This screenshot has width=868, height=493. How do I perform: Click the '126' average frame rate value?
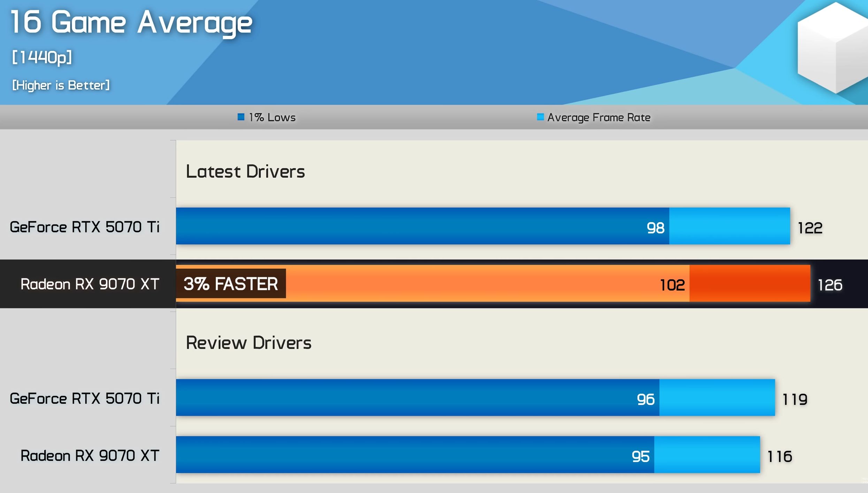tap(830, 285)
